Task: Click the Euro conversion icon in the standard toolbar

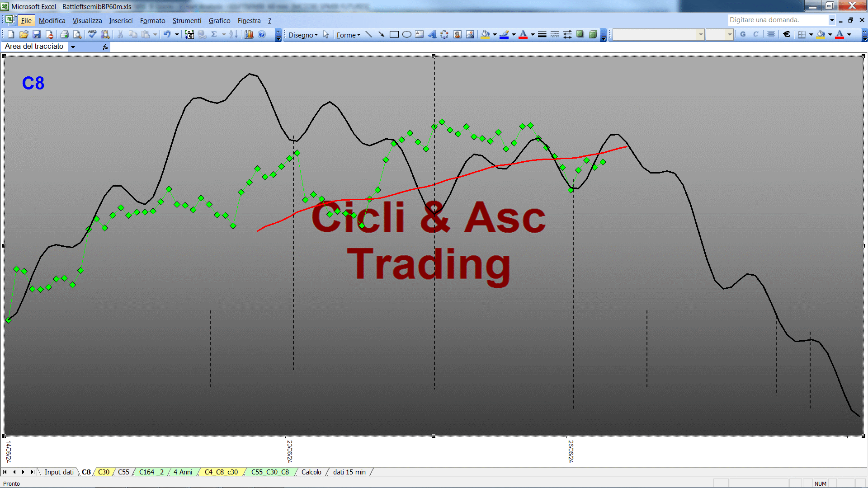Action: (x=189, y=34)
